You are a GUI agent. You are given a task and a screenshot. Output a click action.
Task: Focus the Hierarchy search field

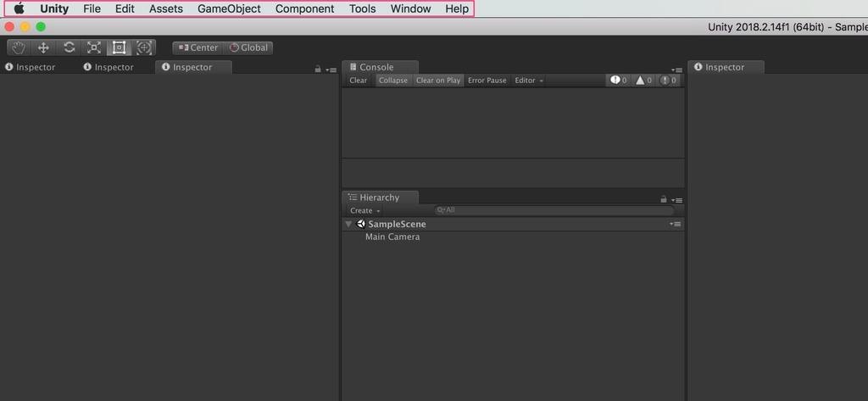(554, 210)
